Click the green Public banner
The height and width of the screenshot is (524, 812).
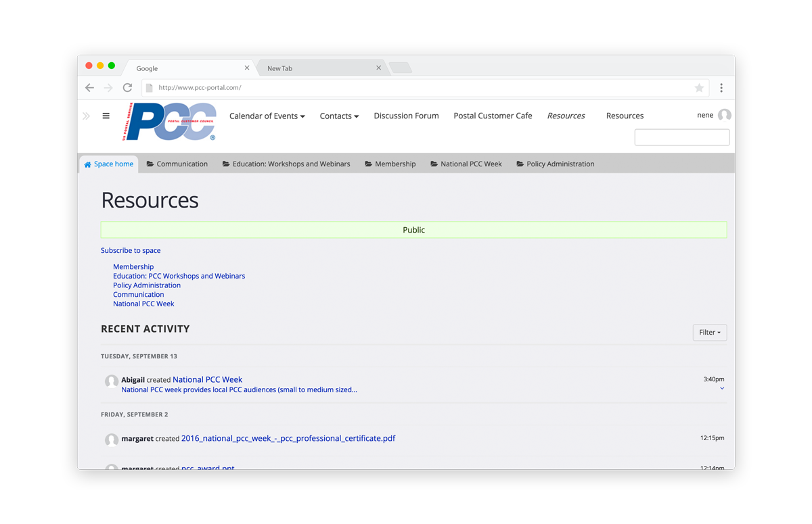tap(414, 230)
